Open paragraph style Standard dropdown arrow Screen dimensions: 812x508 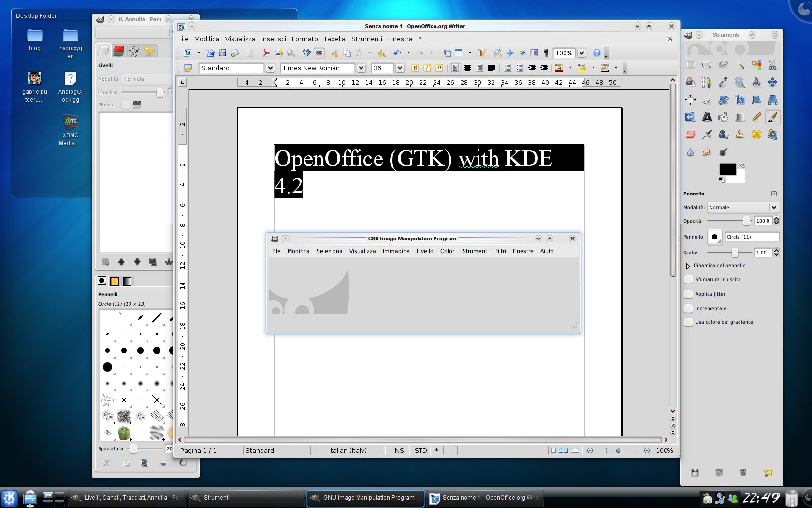[270, 68]
